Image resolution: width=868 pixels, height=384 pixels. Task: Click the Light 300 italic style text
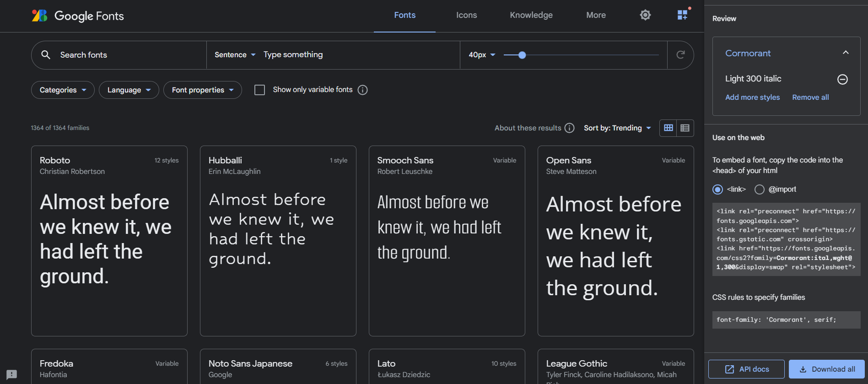tap(753, 79)
